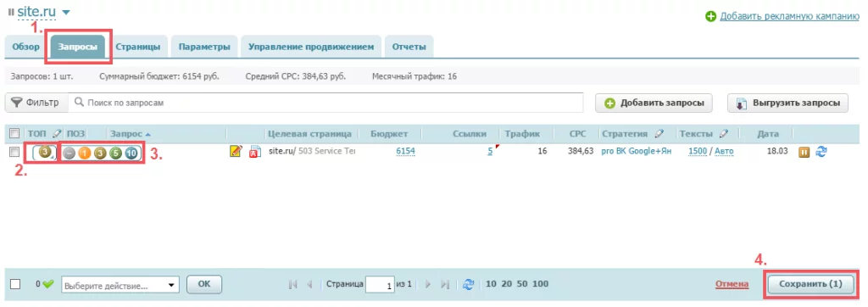
Task: Click the refresh icon in the pagination bar
Action: coord(468,284)
